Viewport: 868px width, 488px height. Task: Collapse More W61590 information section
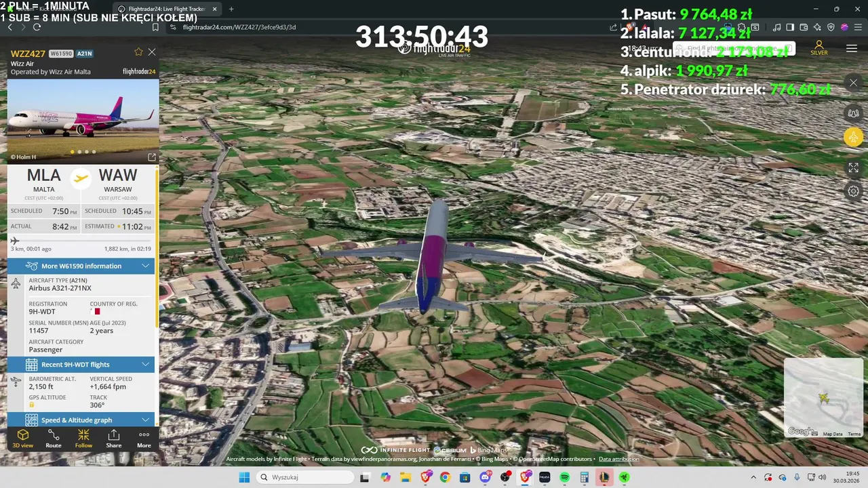coord(81,266)
